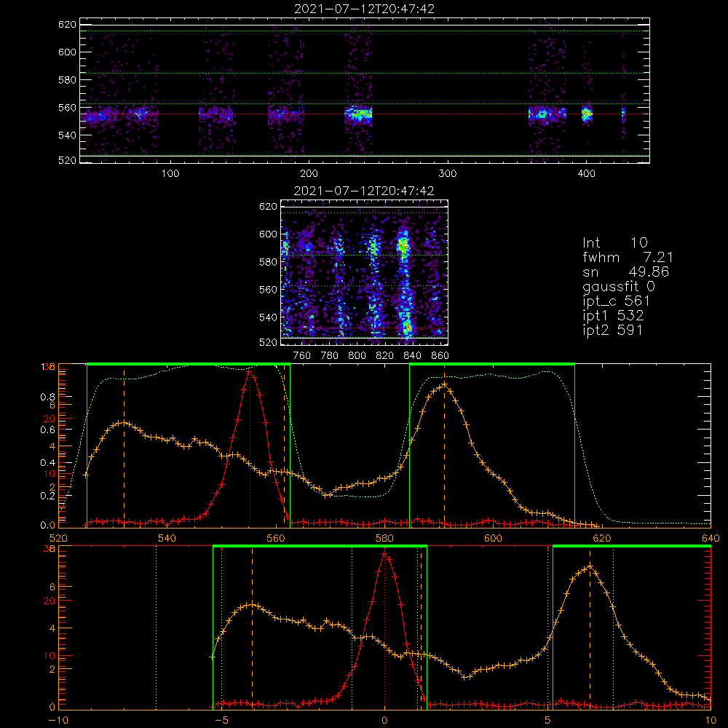The height and width of the screenshot is (728, 728).
Task: Click the middle plot's timestamp title
Action: (x=364, y=191)
